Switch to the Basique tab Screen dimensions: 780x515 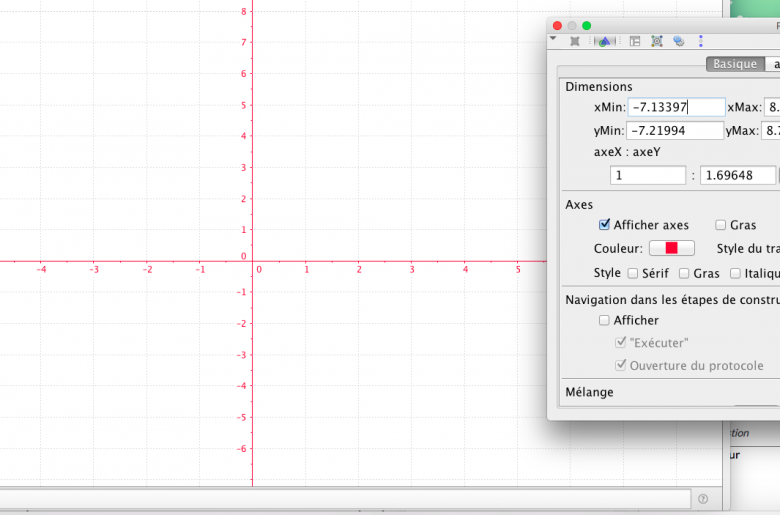735,64
